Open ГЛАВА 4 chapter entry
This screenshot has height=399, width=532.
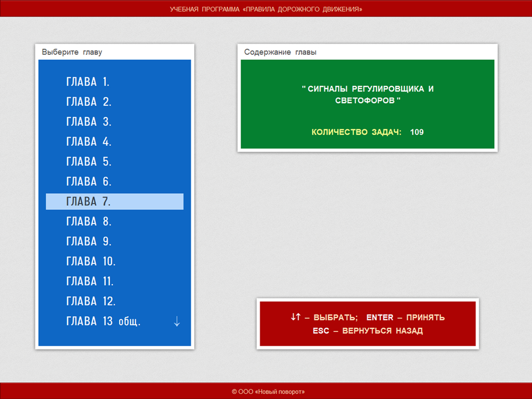click(89, 142)
